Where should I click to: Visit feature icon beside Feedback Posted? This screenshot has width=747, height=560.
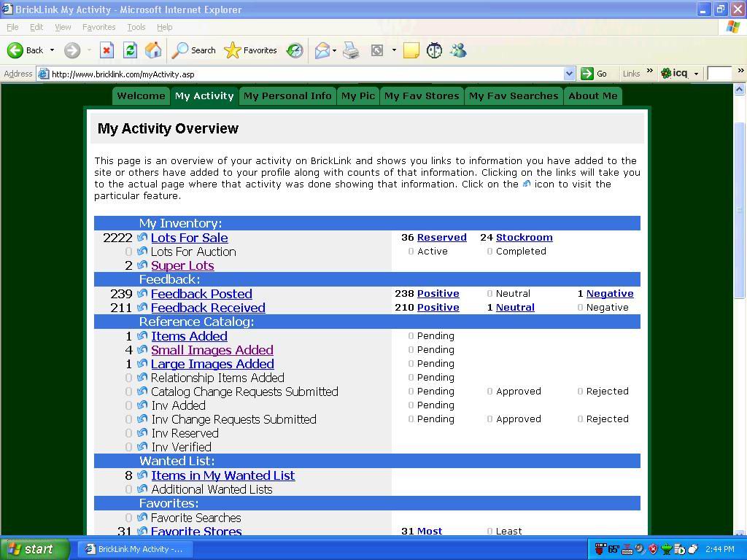pyautogui.click(x=142, y=293)
